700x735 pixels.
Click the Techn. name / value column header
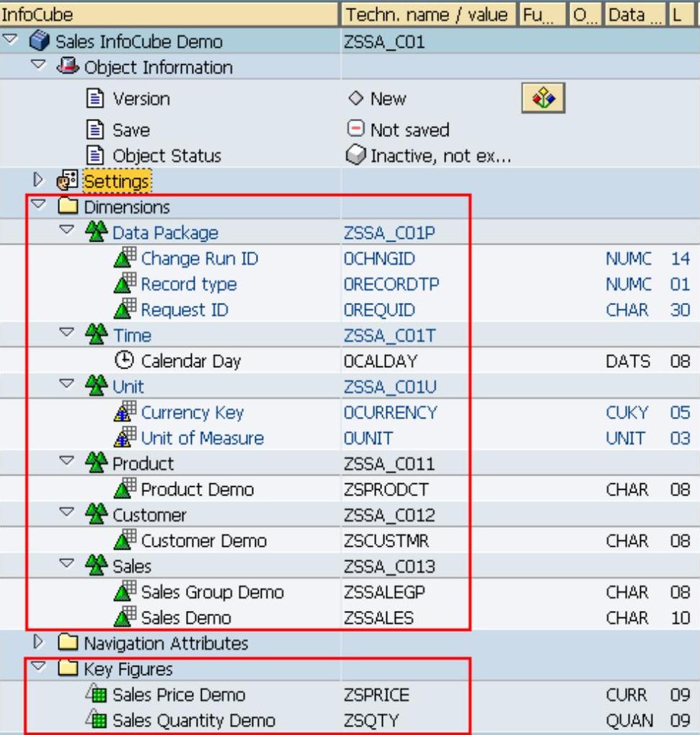point(425,14)
